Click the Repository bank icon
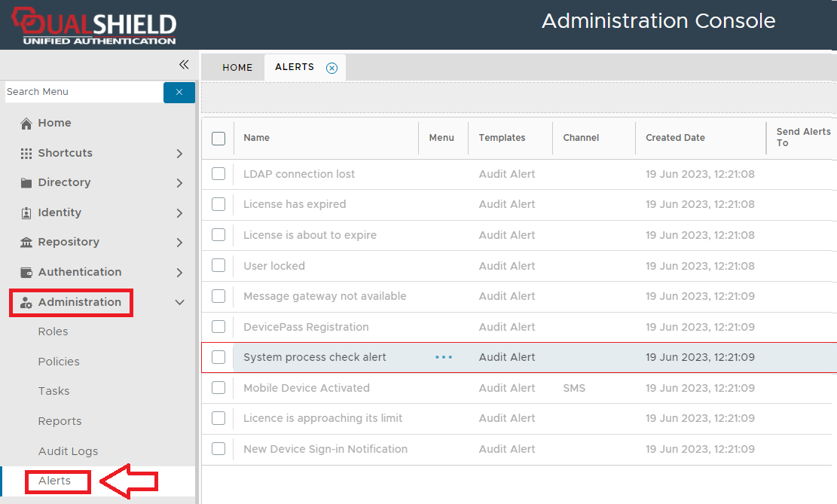The height and width of the screenshot is (504, 837). tap(26, 243)
